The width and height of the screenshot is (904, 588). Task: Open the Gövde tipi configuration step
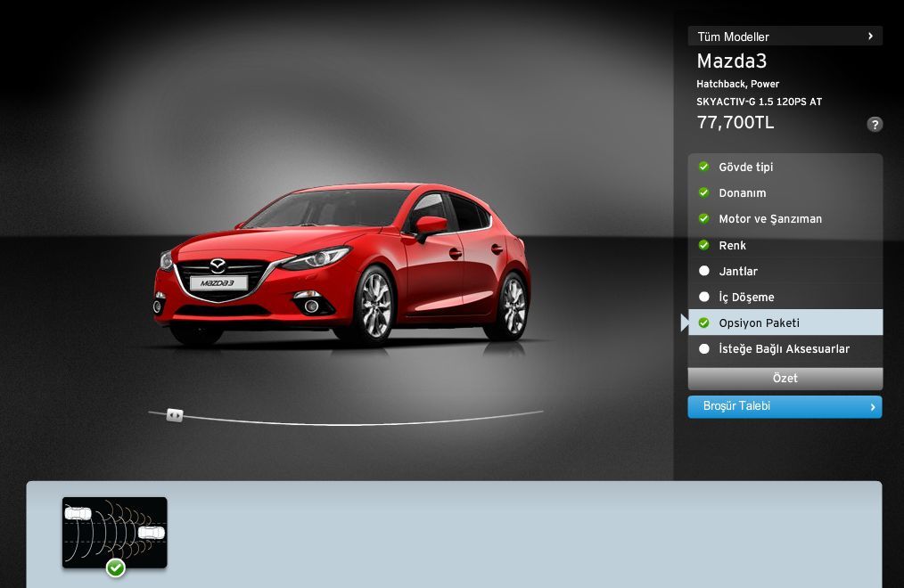pyautogui.click(x=746, y=167)
